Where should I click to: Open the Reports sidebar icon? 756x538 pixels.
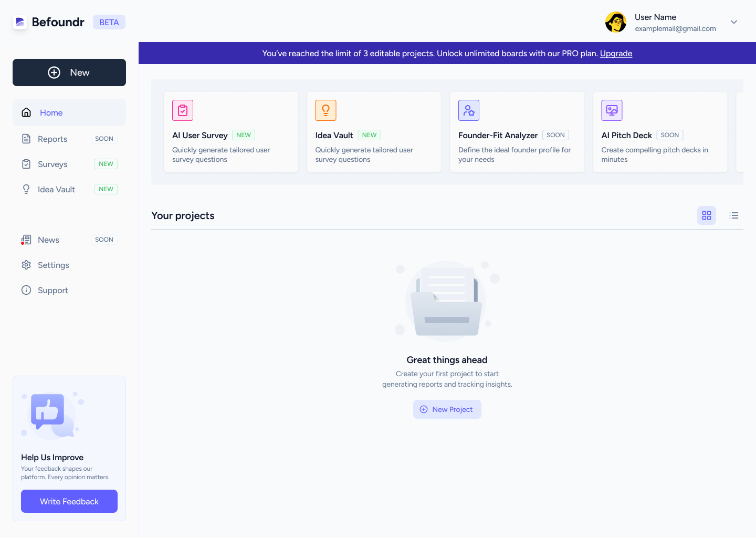point(26,138)
